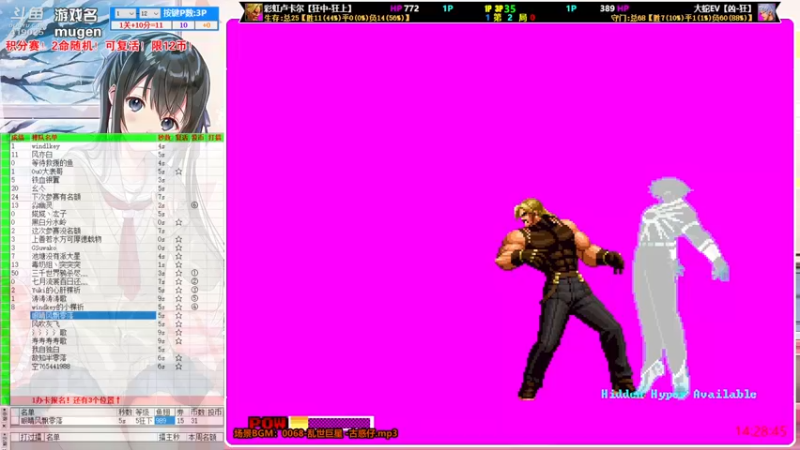Click the star in the '毒奶组、突突突' row
Image resolution: width=800 pixels, height=450 pixels.
[179, 265]
